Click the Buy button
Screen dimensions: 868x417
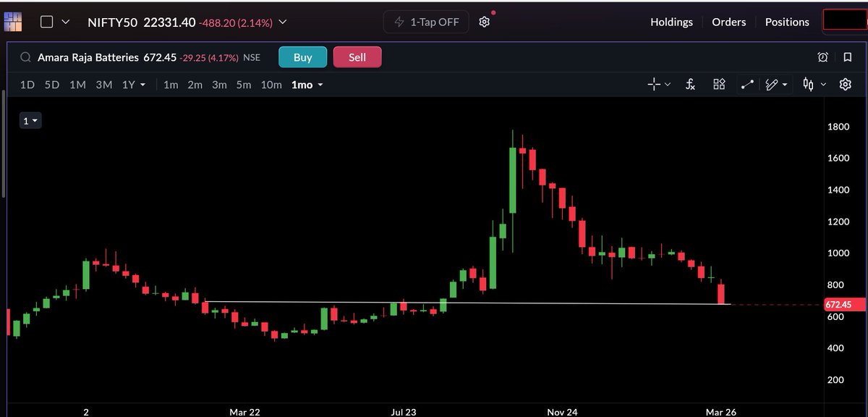[x=302, y=57]
